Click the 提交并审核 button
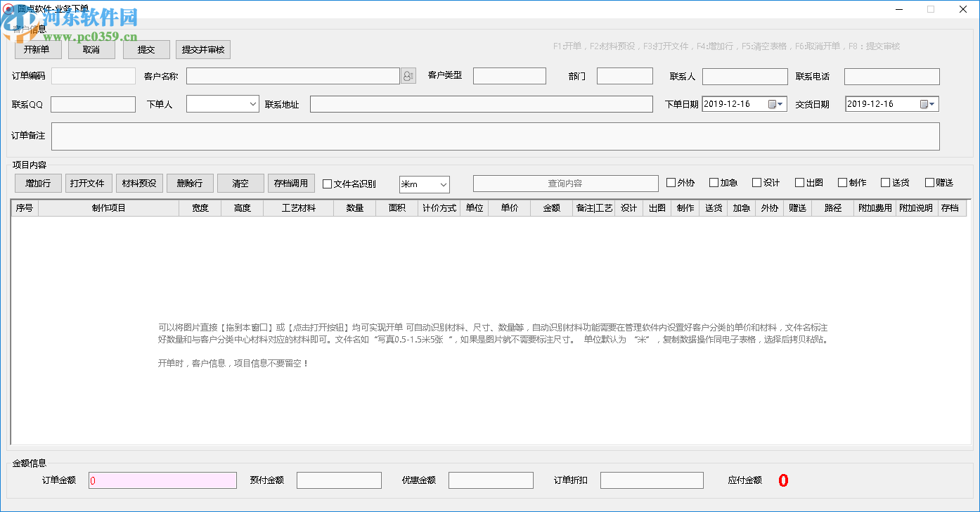 (202, 49)
